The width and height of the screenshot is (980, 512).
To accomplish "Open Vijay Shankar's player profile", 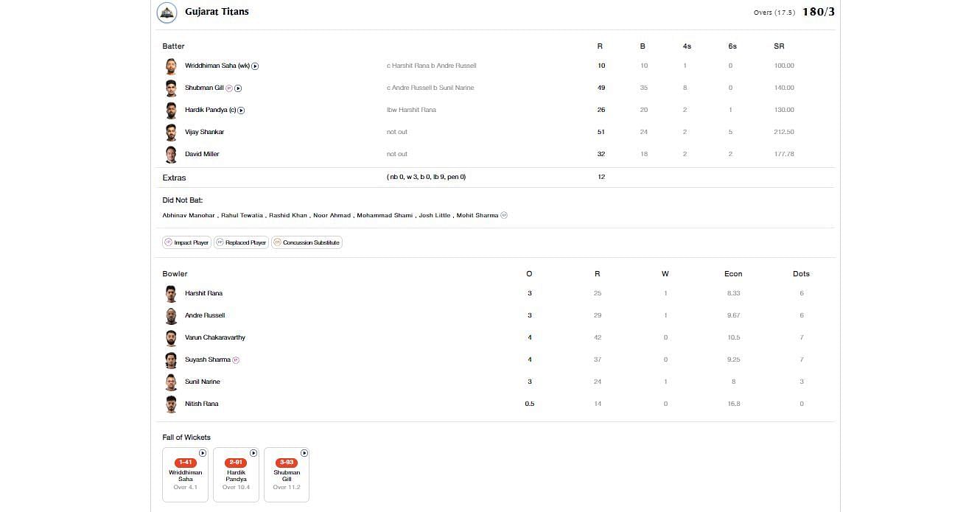I will pyautogui.click(x=204, y=132).
